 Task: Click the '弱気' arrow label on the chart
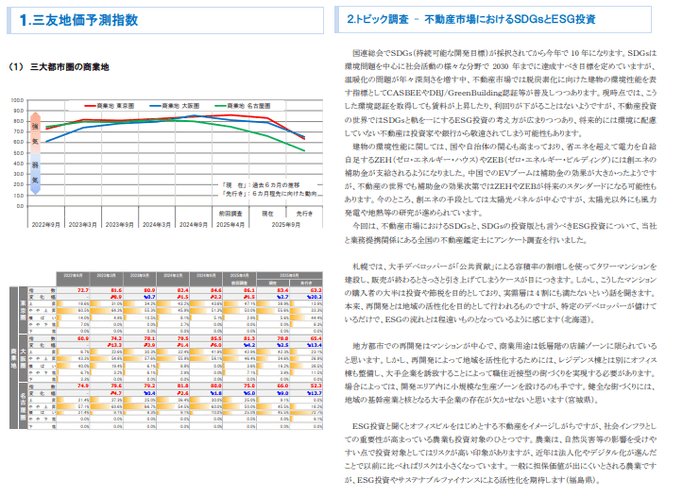tap(35, 172)
